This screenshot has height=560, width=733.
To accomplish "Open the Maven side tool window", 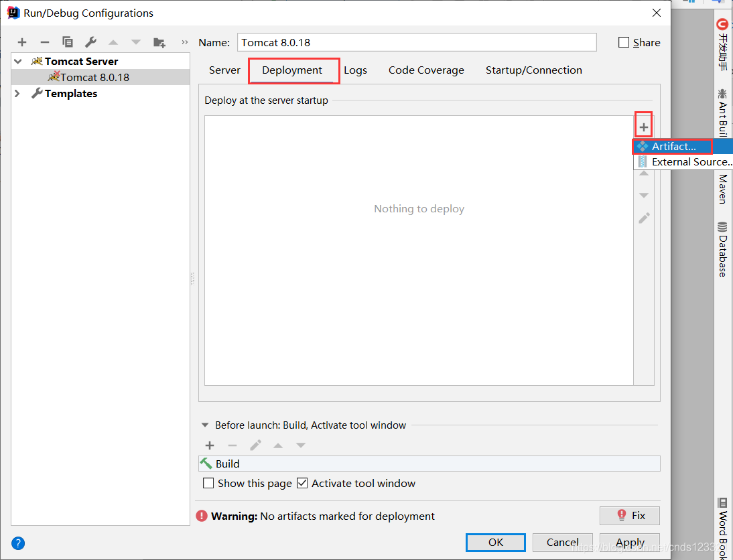I will click(x=723, y=189).
